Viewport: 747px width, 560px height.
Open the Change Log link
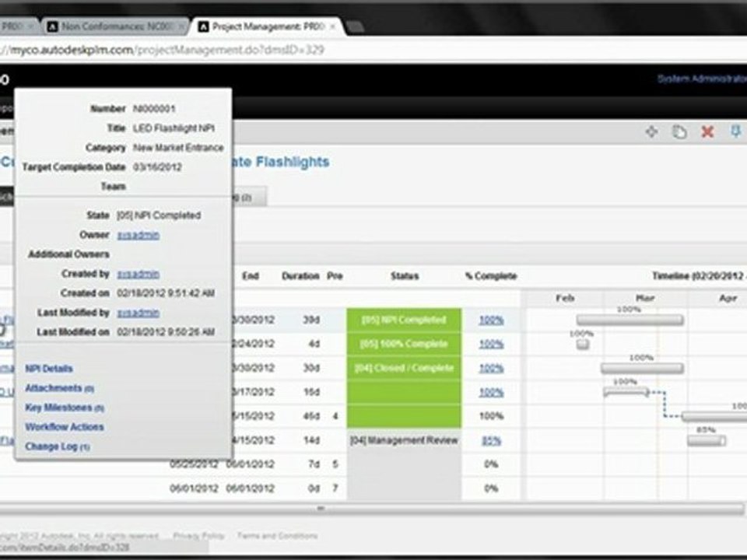pos(57,446)
